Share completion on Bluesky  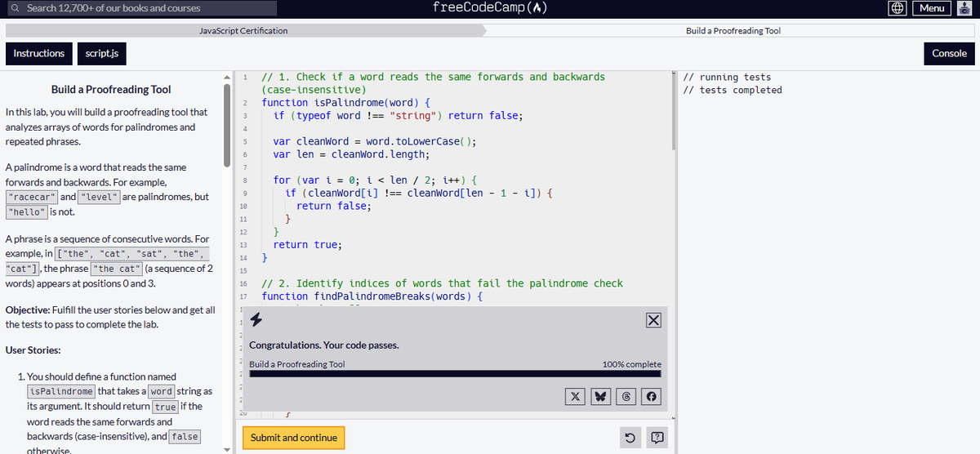point(599,396)
